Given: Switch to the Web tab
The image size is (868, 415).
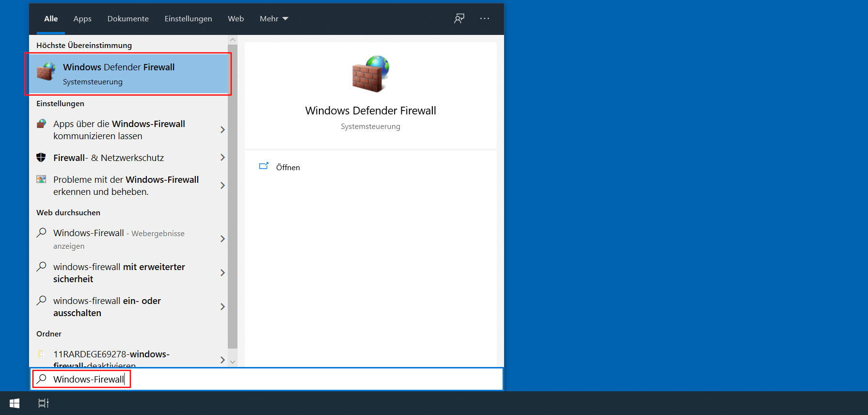Looking at the screenshot, I should (x=236, y=18).
